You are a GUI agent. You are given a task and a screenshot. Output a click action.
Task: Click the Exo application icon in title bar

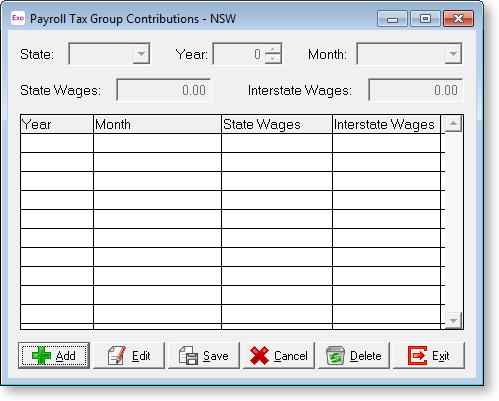[x=18, y=18]
